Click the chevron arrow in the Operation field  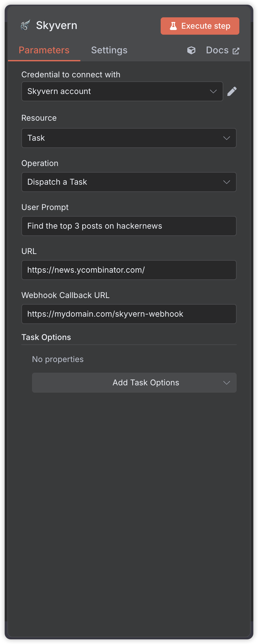click(x=227, y=182)
